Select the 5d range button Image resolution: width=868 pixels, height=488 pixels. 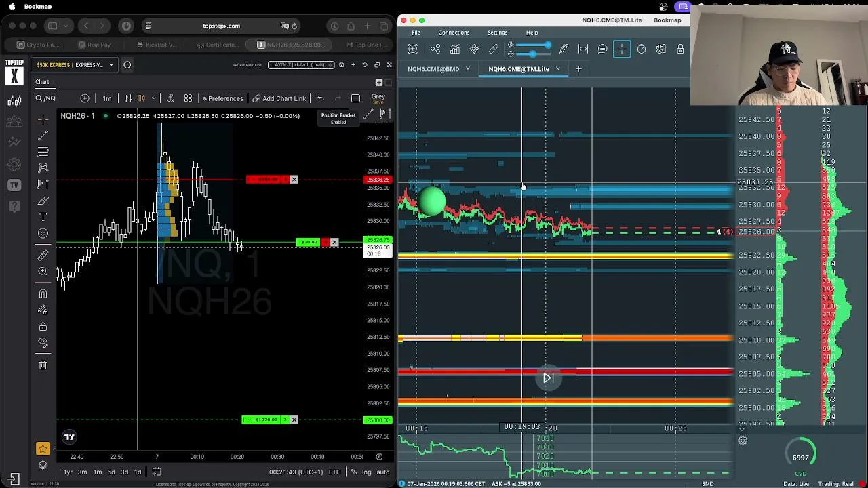click(x=111, y=472)
